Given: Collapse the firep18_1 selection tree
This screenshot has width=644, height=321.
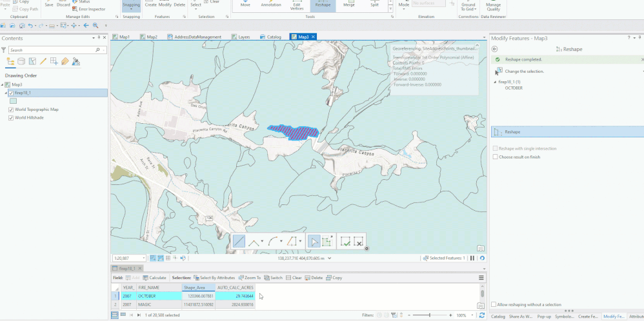Looking at the screenshot, I should (x=496, y=82).
